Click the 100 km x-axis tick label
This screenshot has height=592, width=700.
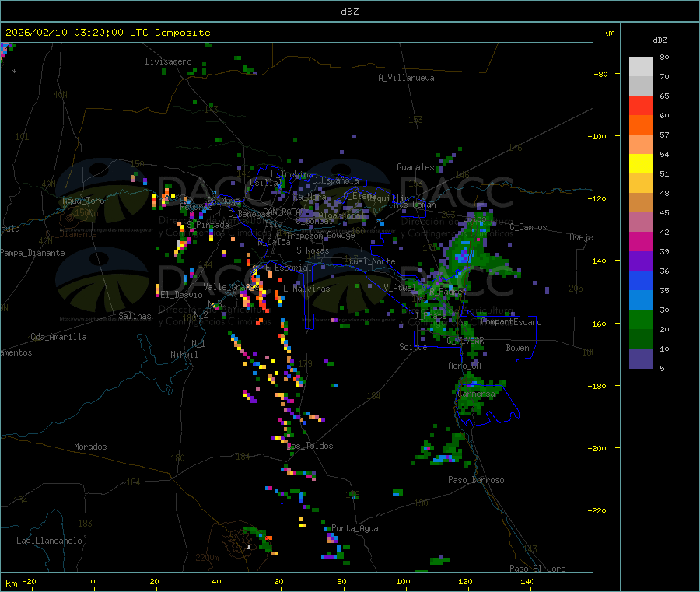(403, 581)
